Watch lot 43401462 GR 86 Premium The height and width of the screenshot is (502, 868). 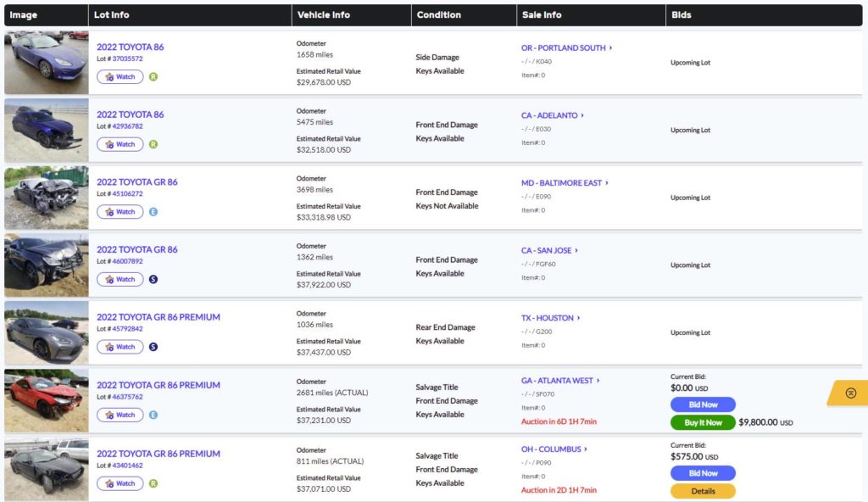click(x=120, y=483)
